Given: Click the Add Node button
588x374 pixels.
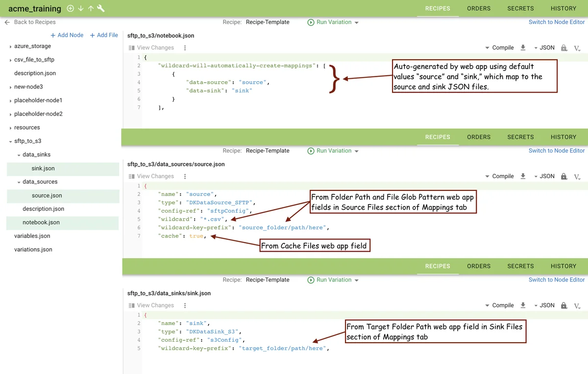Looking at the screenshot, I should point(67,35).
